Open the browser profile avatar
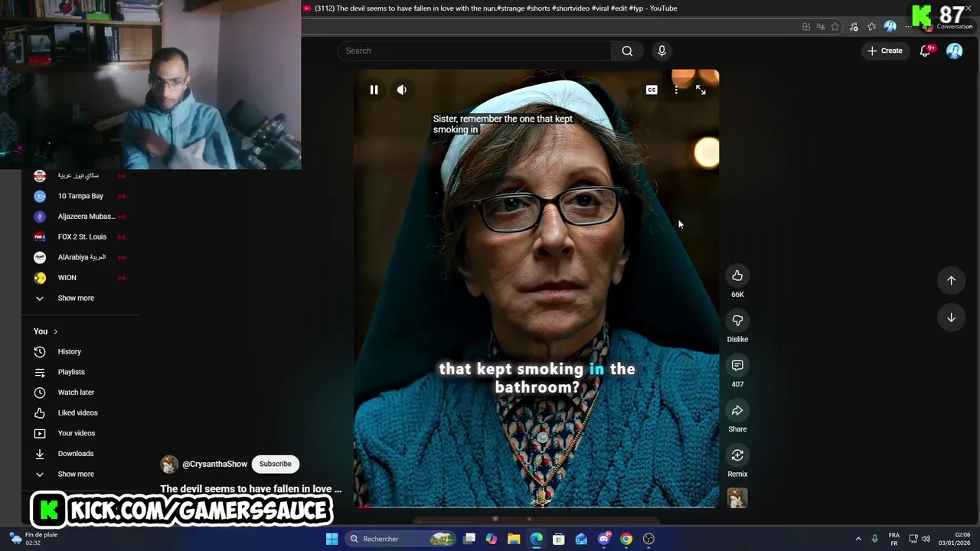 pyautogui.click(x=890, y=26)
